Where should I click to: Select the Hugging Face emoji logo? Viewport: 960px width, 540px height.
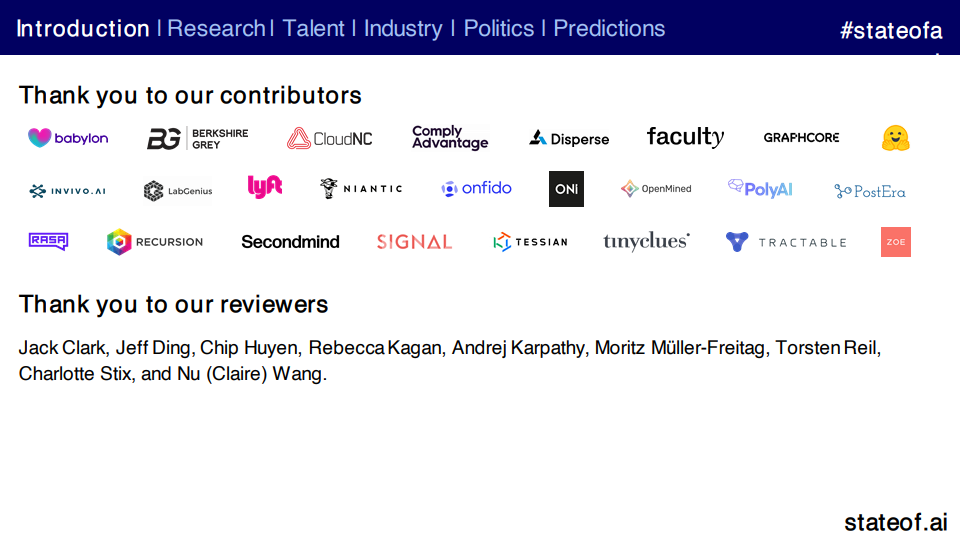click(895, 138)
